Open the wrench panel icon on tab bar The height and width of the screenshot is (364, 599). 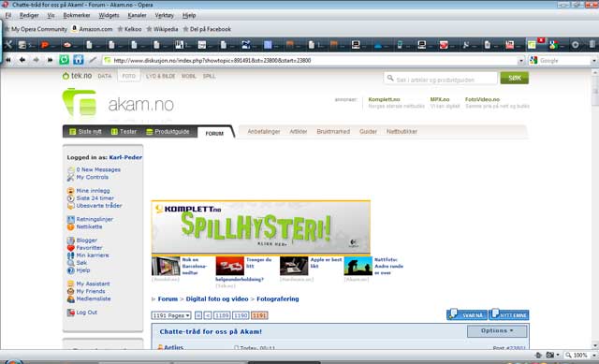(x=8, y=45)
